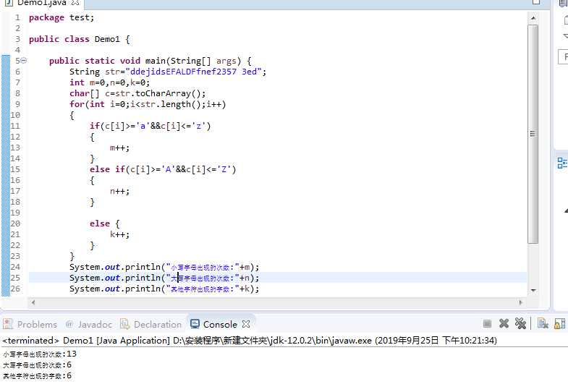Click the editor vertical scrollbar thumb

coord(533,134)
